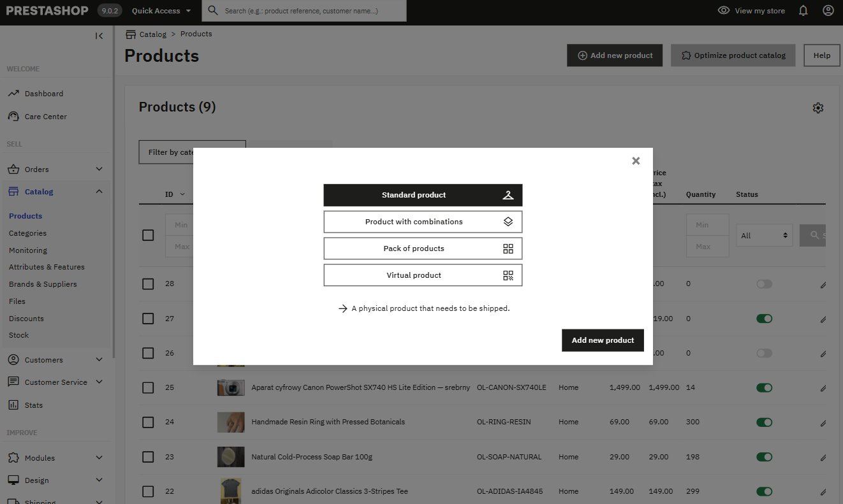
Task: Click the grid icon on Pack of products
Action: (x=508, y=248)
